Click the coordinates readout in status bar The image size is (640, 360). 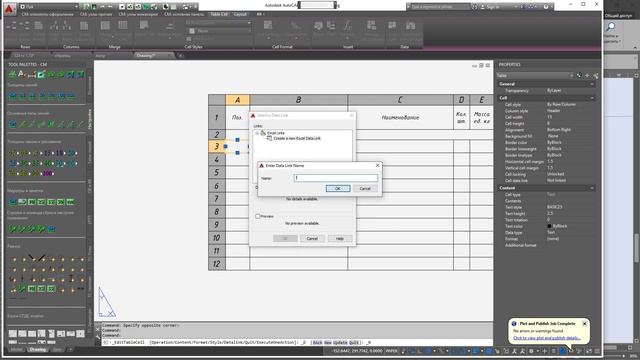pyautogui.click(x=358, y=351)
